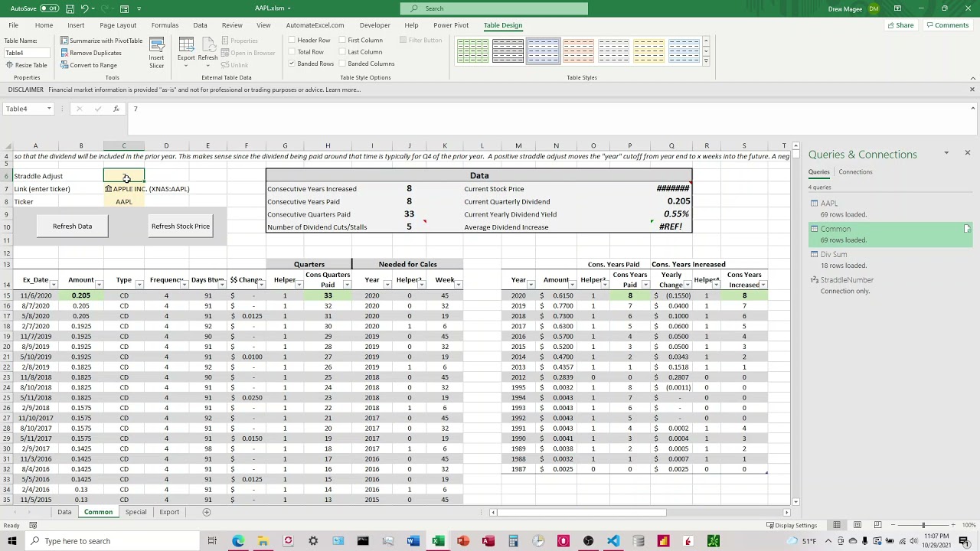
Task: Click the Share button
Action: (x=900, y=25)
